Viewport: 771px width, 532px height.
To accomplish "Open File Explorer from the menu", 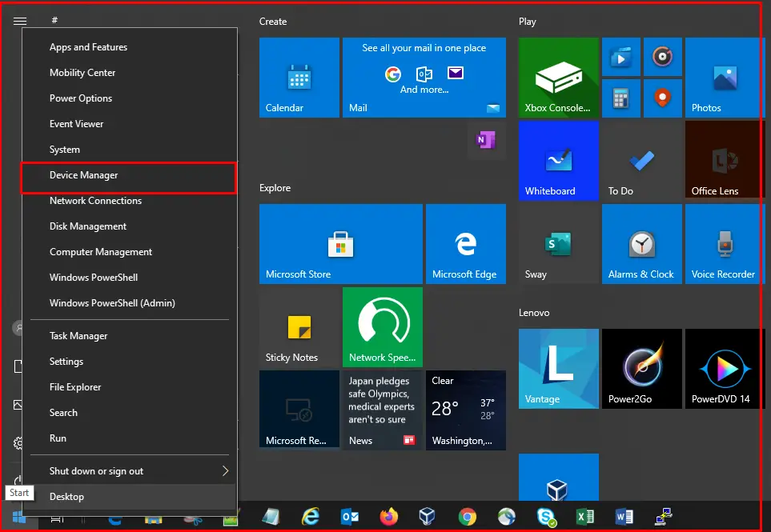I will (130, 387).
